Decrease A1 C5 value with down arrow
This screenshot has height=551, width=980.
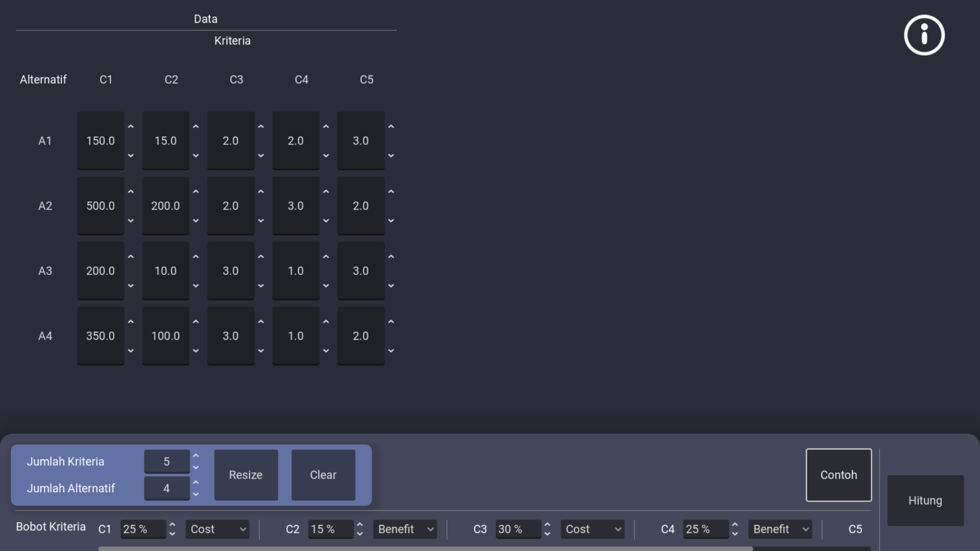pyautogui.click(x=391, y=156)
